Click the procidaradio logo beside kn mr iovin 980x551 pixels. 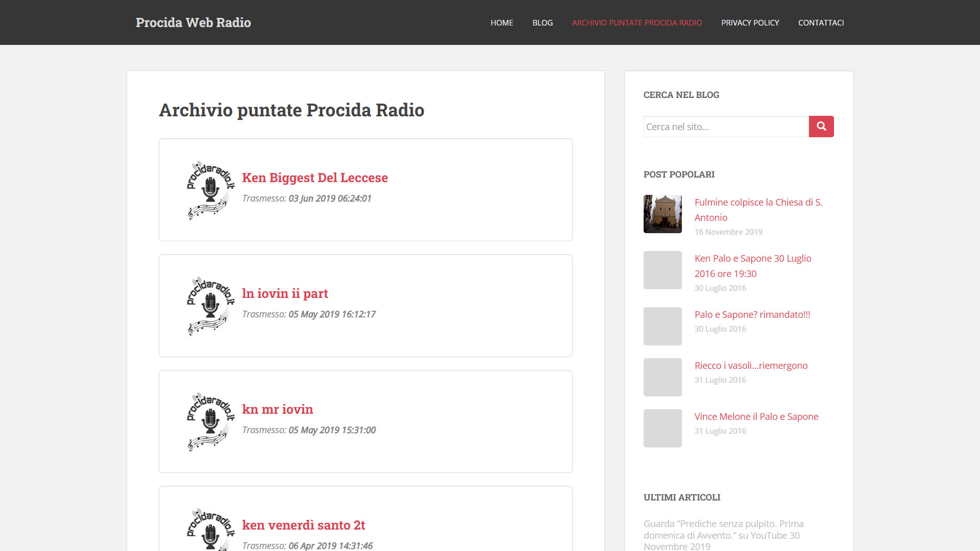tap(210, 421)
